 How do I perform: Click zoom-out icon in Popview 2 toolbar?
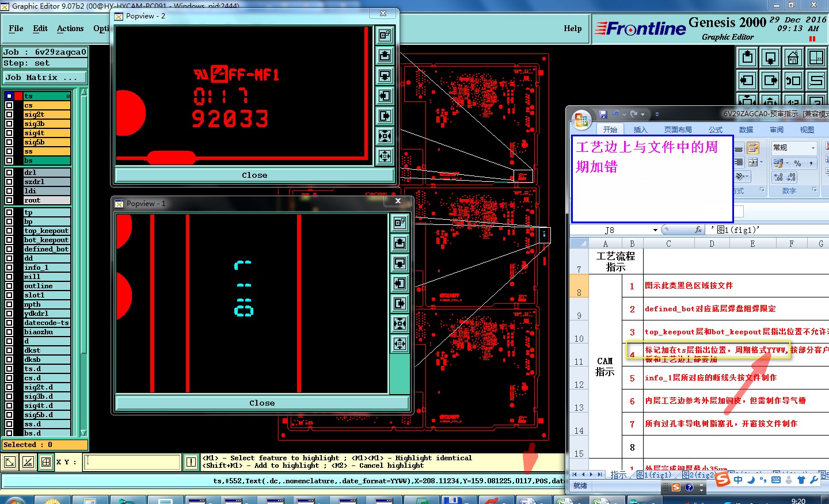385,156
